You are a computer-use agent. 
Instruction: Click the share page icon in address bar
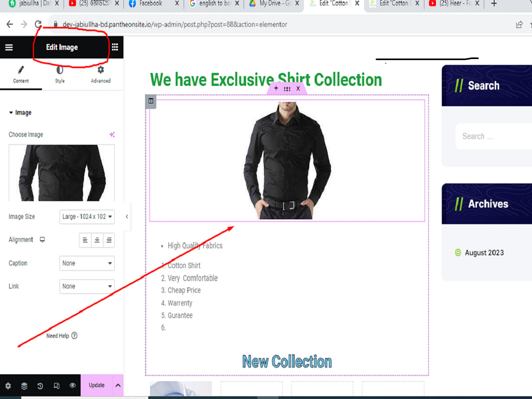pos(519,24)
